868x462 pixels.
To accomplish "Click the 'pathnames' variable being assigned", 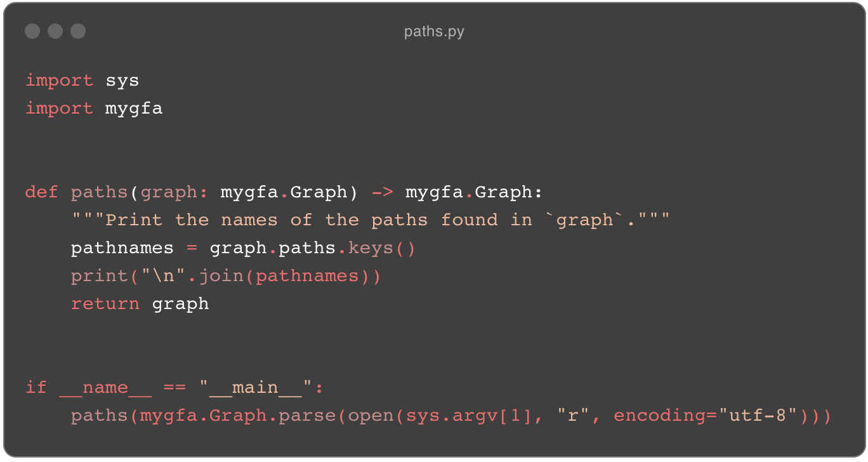I will click(122, 247).
